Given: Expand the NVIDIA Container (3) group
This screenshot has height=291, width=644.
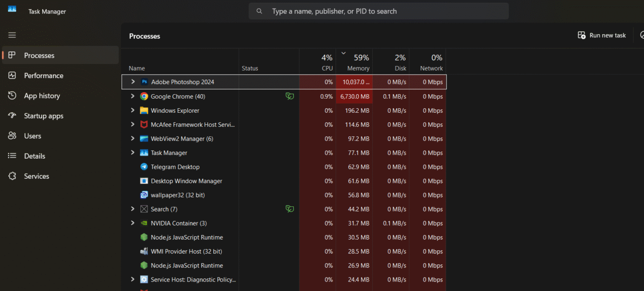Looking at the screenshot, I should (x=133, y=223).
